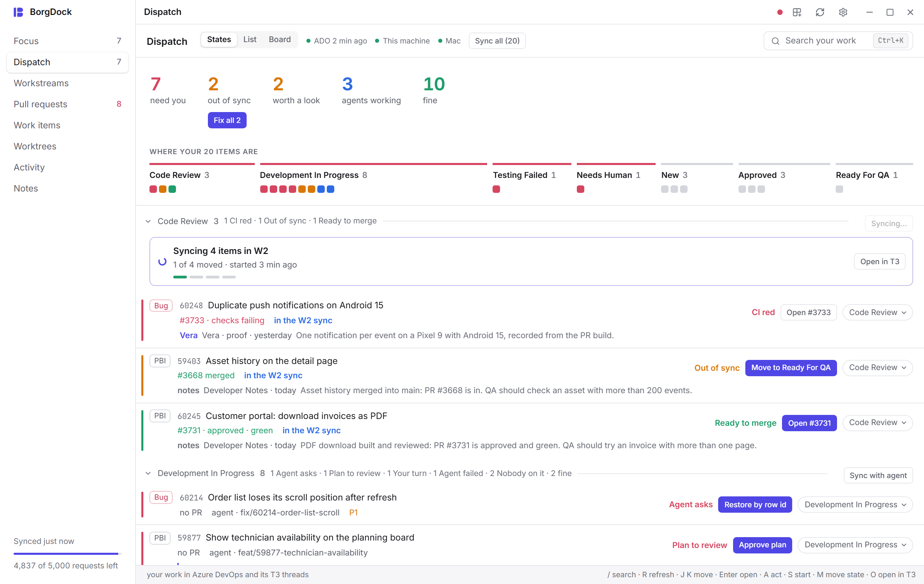Click Sync all (20) button
The width and height of the screenshot is (924, 584).
point(497,41)
